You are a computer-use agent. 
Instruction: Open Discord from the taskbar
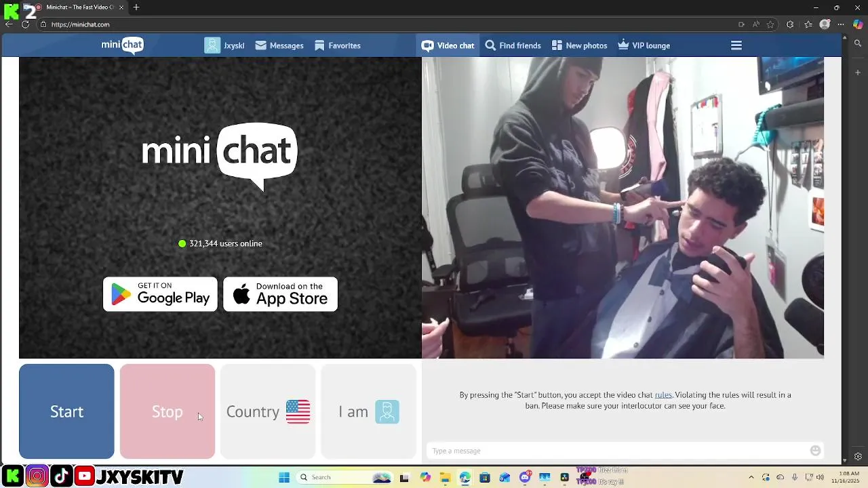click(x=524, y=477)
